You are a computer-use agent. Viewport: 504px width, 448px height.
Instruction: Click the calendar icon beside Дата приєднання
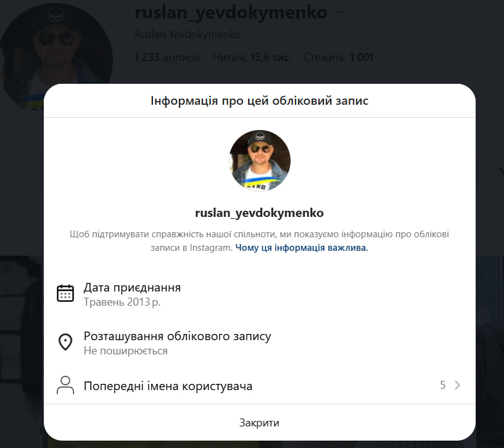pyautogui.click(x=65, y=293)
